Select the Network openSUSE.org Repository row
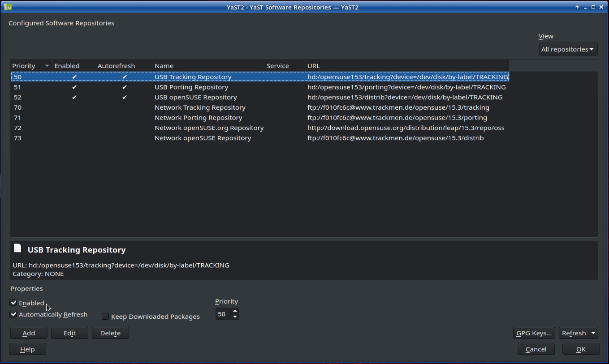 coord(209,128)
